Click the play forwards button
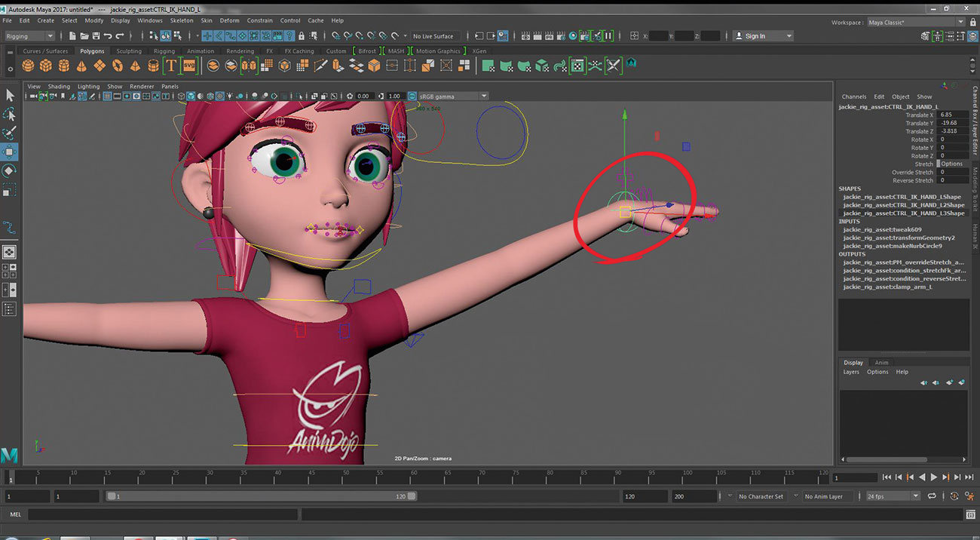The width and height of the screenshot is (980, 540). (934, 477)
